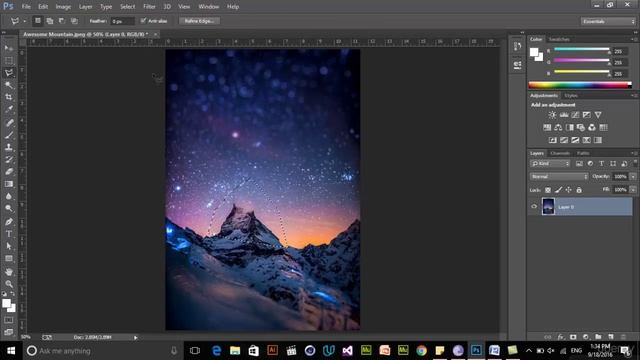Swap foreground and background colors icon
This screenshot has height=360, width=640.
pos(12,294)
